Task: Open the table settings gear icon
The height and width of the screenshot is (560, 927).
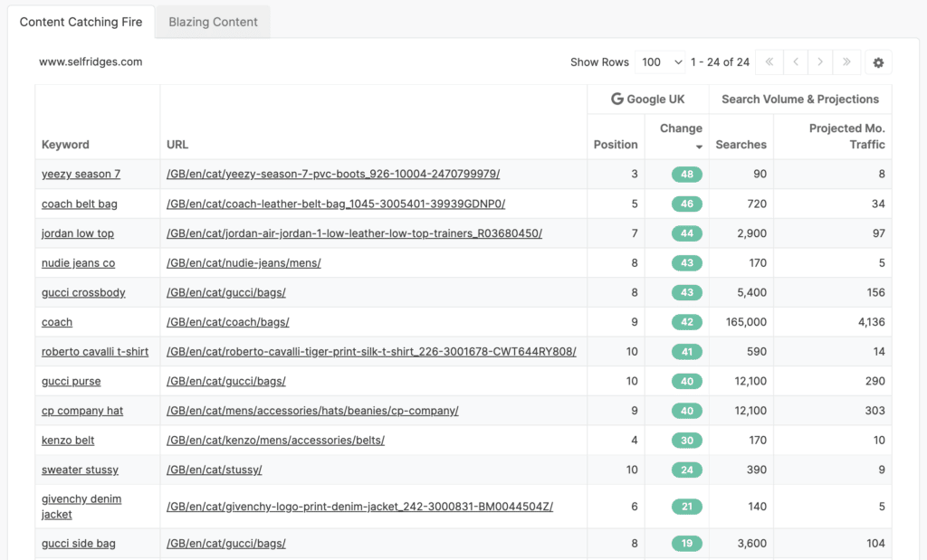Action: [878, 62]
